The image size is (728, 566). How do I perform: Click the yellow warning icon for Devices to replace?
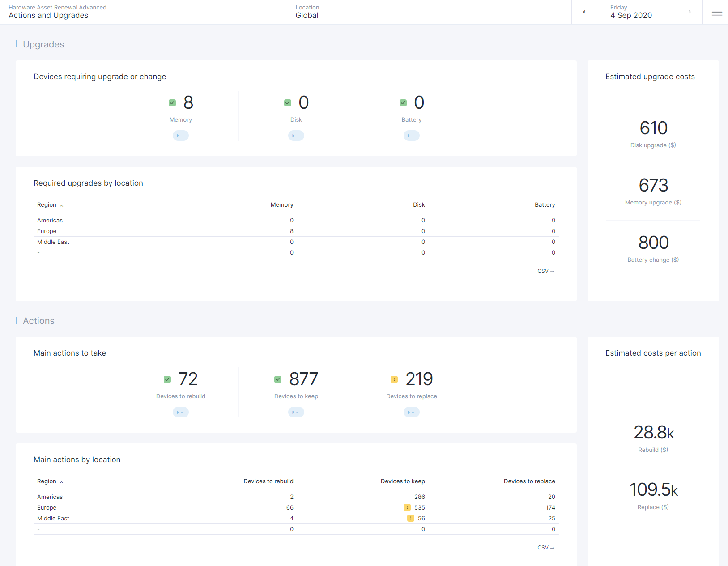pos(394,379)
